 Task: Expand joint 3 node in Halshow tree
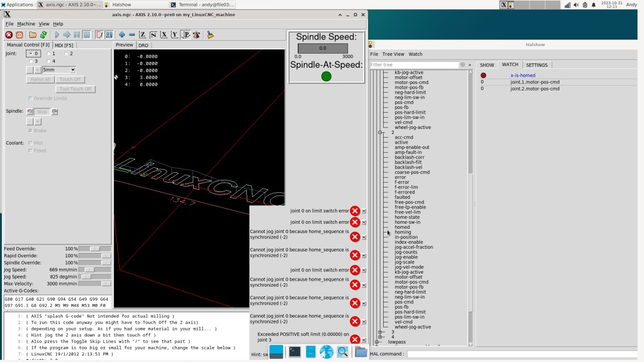pos(380,332)
